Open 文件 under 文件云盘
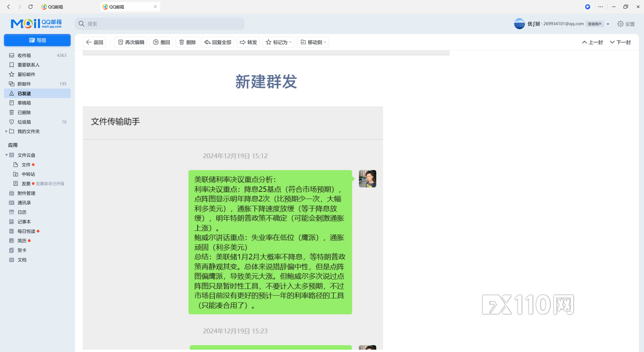Viewport: 644px width, 352px height. click(26, 165)
